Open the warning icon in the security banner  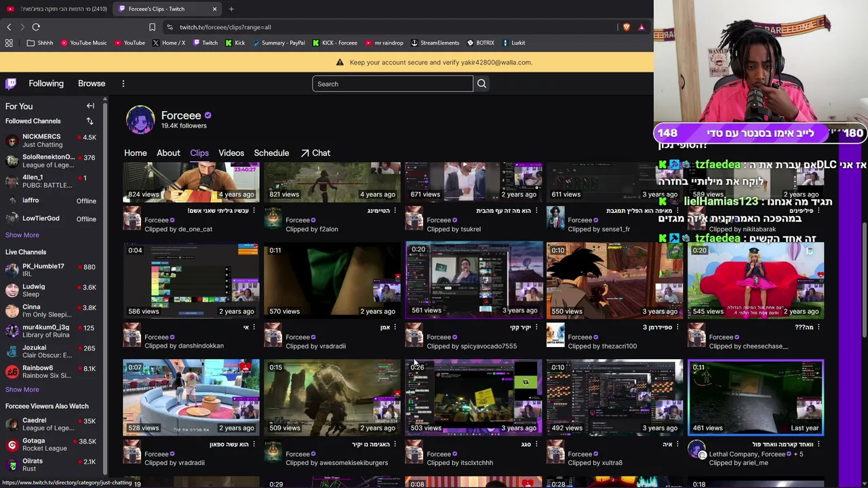(340, 62)
